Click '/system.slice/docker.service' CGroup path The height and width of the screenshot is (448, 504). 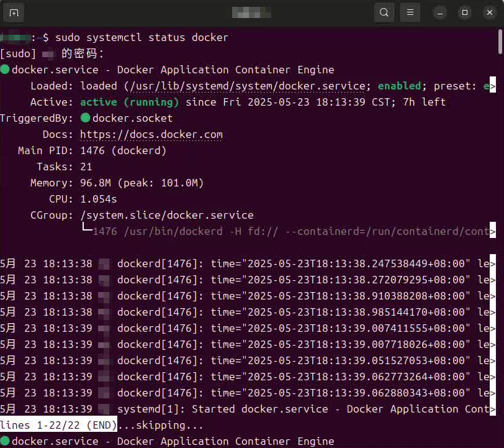click(x=167, y=215)
